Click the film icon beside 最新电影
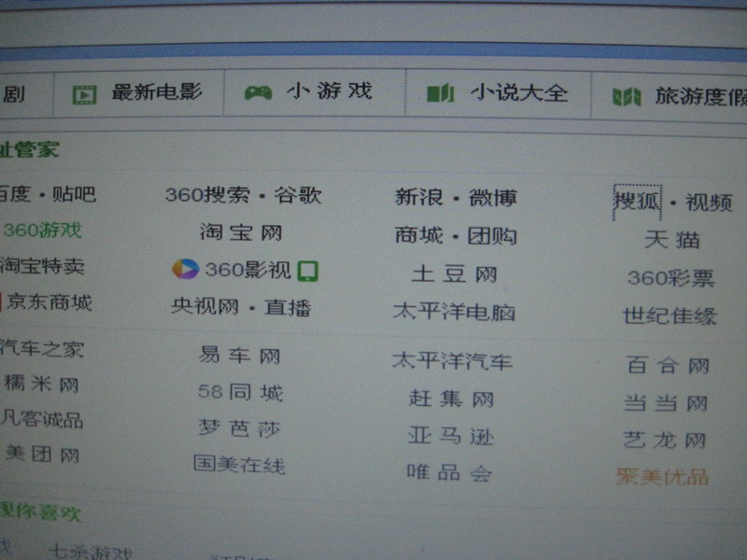Image resolution: width=747 pixels, height=560 pixels. pyautogui.click(x=84, y=95)
